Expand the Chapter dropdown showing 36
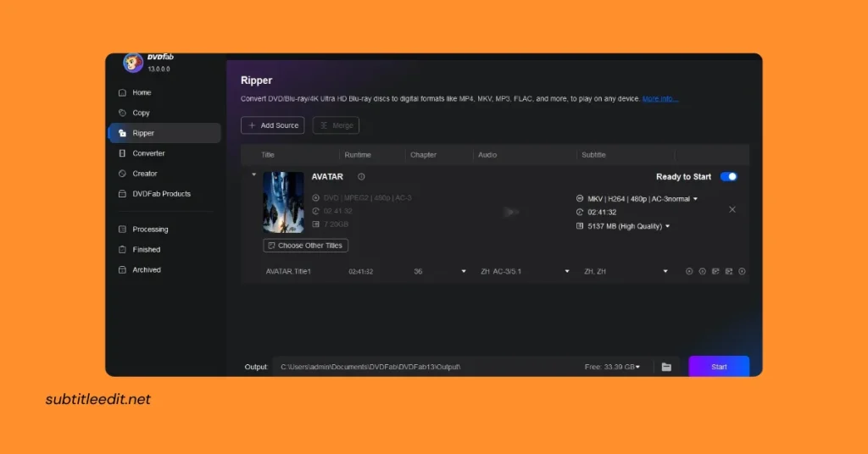The image size is (868, 454). [x=464, y=272]
